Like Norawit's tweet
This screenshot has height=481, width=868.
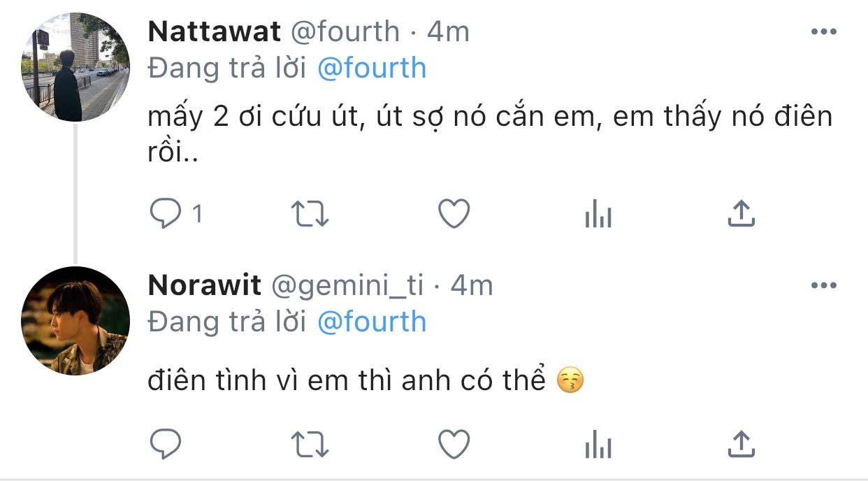454,443
